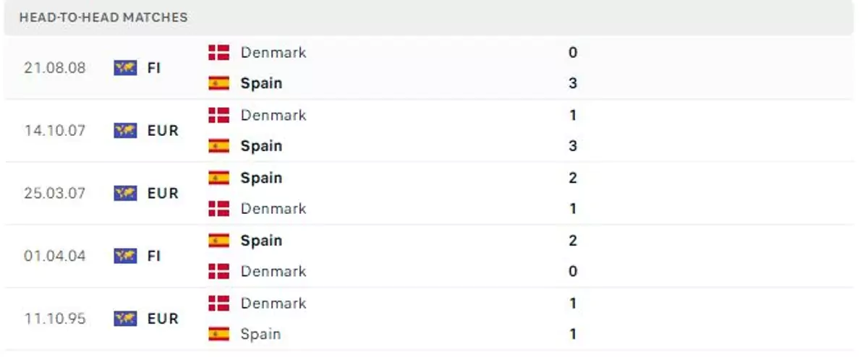Click the world map icon beside 21.08.08
The width and height of the screenshot is (868, 357).
[125, 68]
